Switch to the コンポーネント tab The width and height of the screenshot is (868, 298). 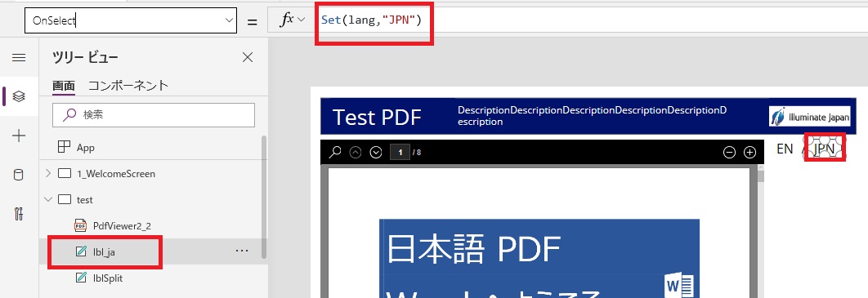(128, 85)
